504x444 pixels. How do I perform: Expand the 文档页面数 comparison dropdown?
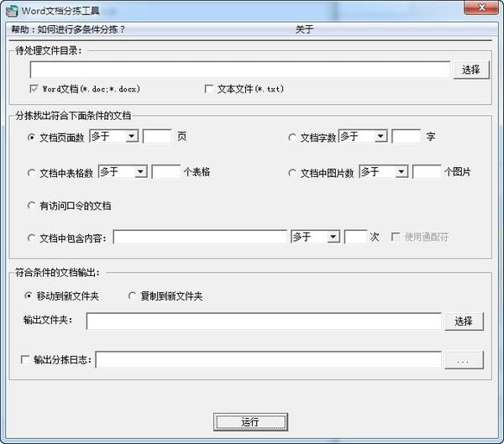pos(132,136)
